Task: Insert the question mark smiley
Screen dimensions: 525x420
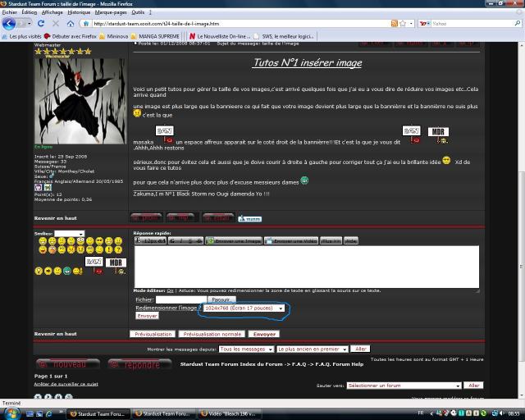Action: tap(118, 249)
